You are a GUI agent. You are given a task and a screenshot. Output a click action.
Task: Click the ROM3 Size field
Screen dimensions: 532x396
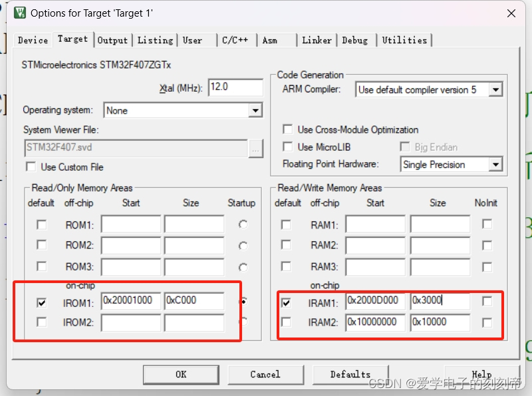194,267
